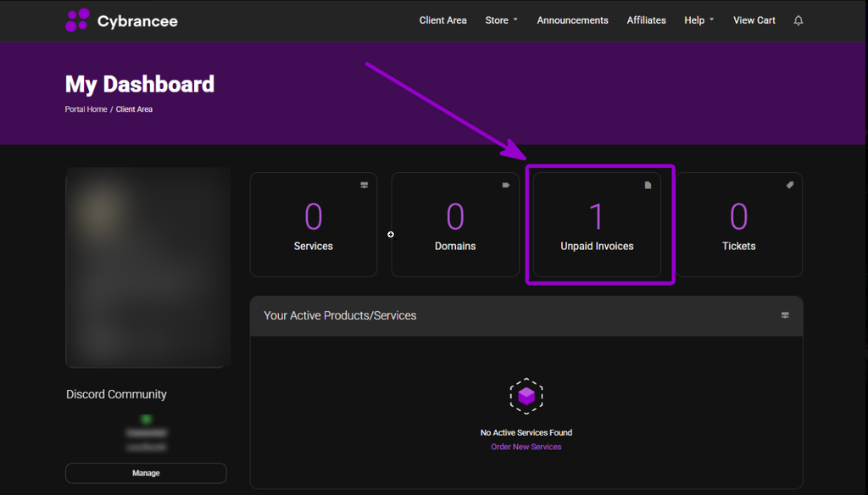Click the blurred profile panel
This screenshot has height=495, width=868.
coord(147,268)
